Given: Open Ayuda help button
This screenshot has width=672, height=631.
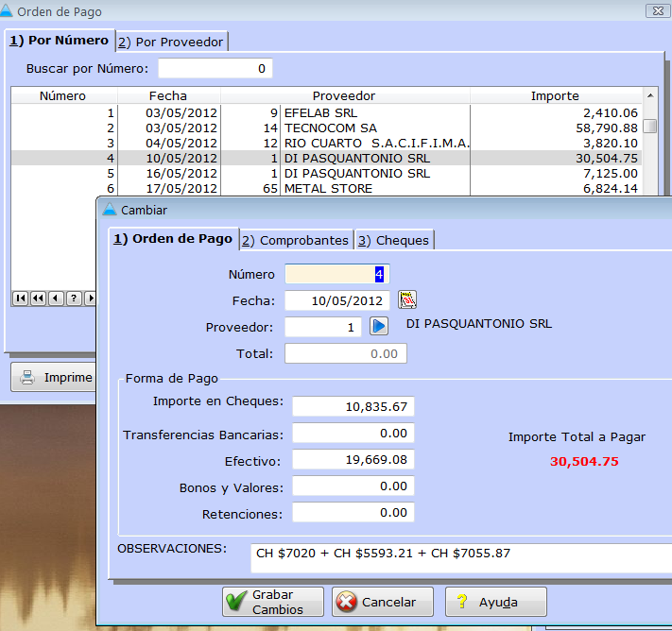Looking at the screenshot, I should click(x=495, y=602).
